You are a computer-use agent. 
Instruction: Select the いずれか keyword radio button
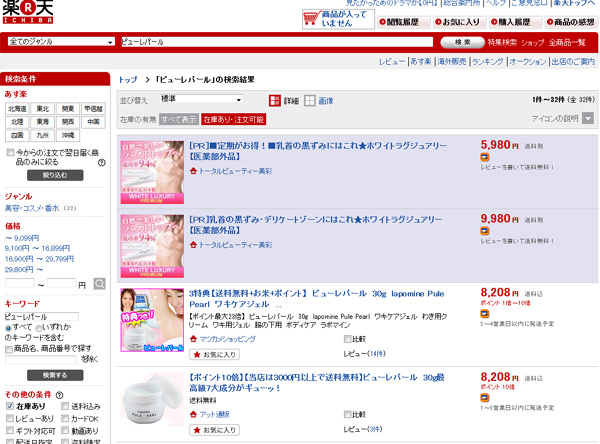point(38,328)
